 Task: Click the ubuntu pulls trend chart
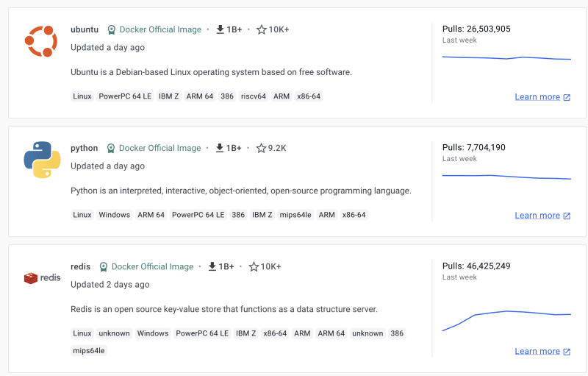[506, 58]
